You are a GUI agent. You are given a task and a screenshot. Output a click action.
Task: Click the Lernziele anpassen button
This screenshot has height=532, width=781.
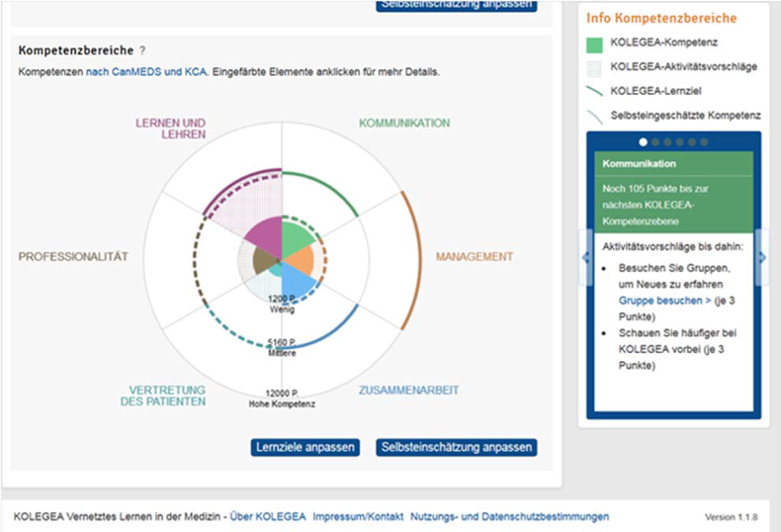[x=304, y=447]
